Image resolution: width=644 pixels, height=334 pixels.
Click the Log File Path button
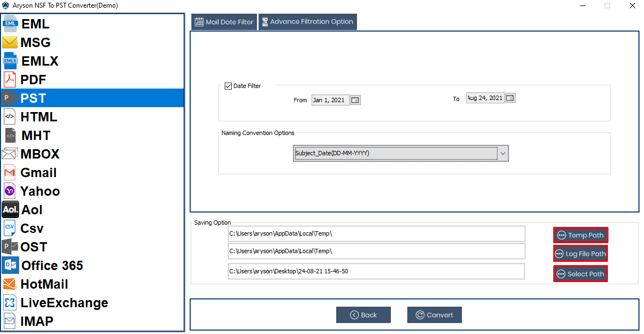[x=581, y=254]
